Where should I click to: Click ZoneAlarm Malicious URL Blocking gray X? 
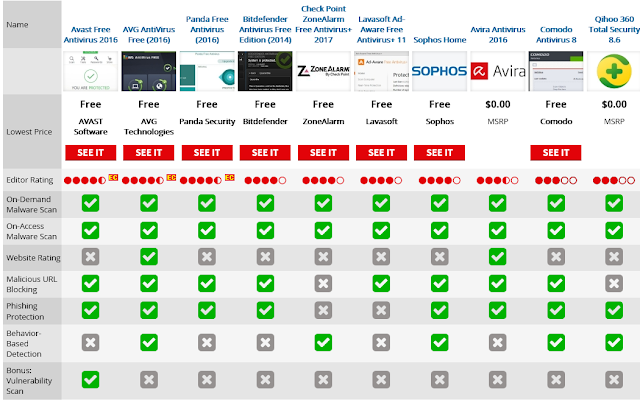tap(323, 284)
